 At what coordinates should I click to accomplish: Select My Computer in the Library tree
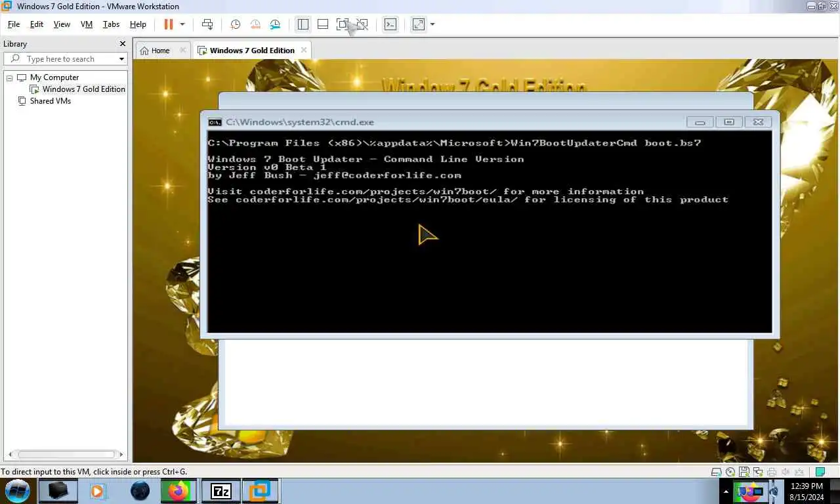54,77
